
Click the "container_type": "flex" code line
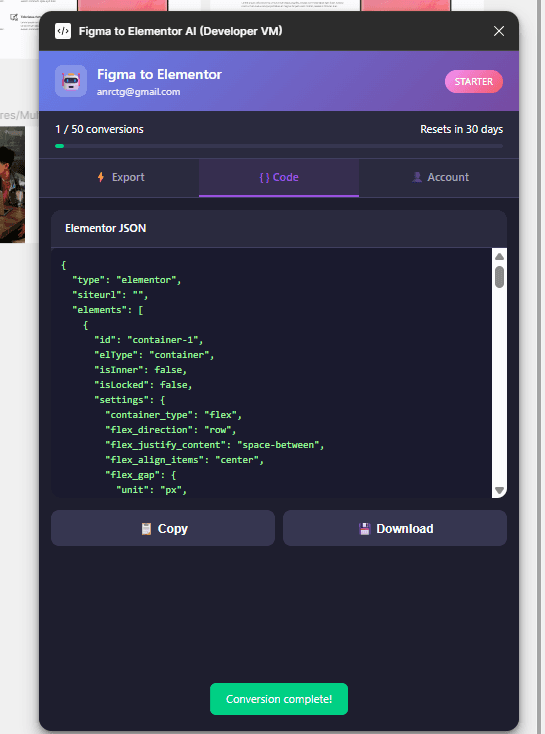[x=173, y=415]
